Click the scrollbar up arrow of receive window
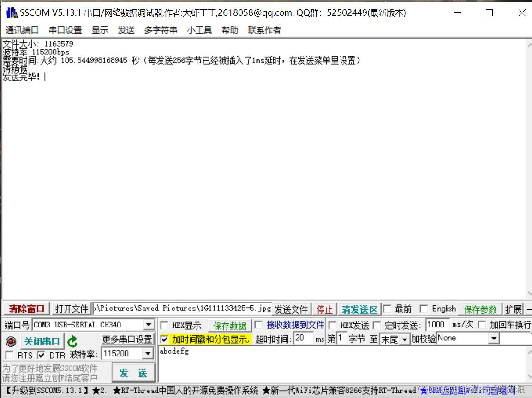 [x=529, y=44]
